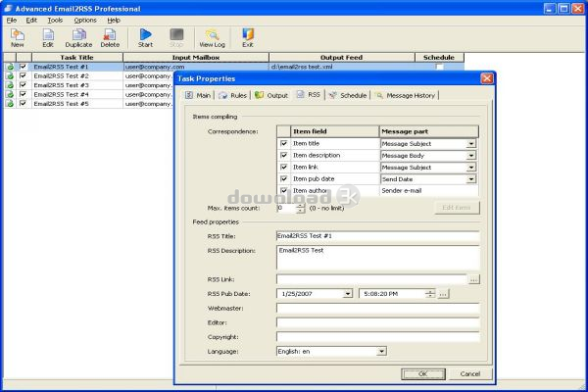This screenshot has height=392, width=588.
Task: Click into the RSS Description text area
Action: point(377,258)
